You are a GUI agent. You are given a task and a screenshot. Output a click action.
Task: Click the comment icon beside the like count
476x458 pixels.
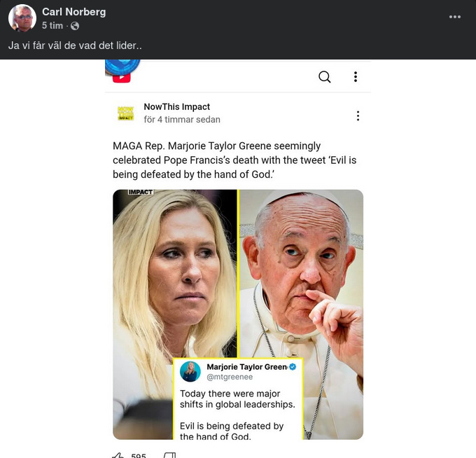169,455
